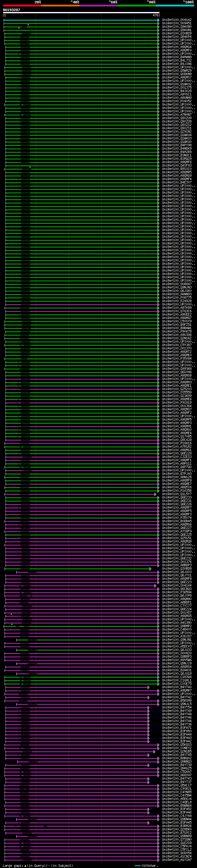Click hit label UniRef100_P91819
This screenshot has width=197, height=868.
177,403
